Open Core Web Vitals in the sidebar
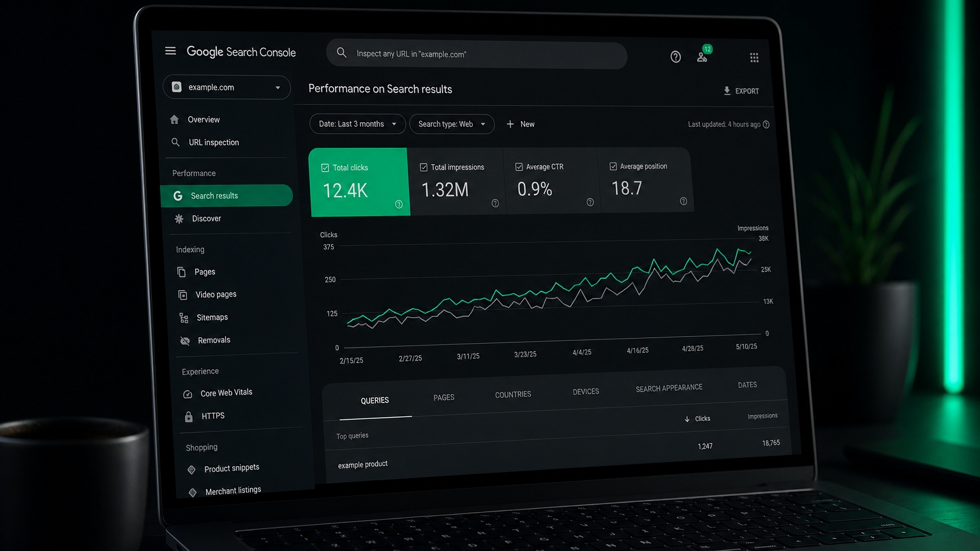This screenshot has width=980, height=551. (226, 393)
